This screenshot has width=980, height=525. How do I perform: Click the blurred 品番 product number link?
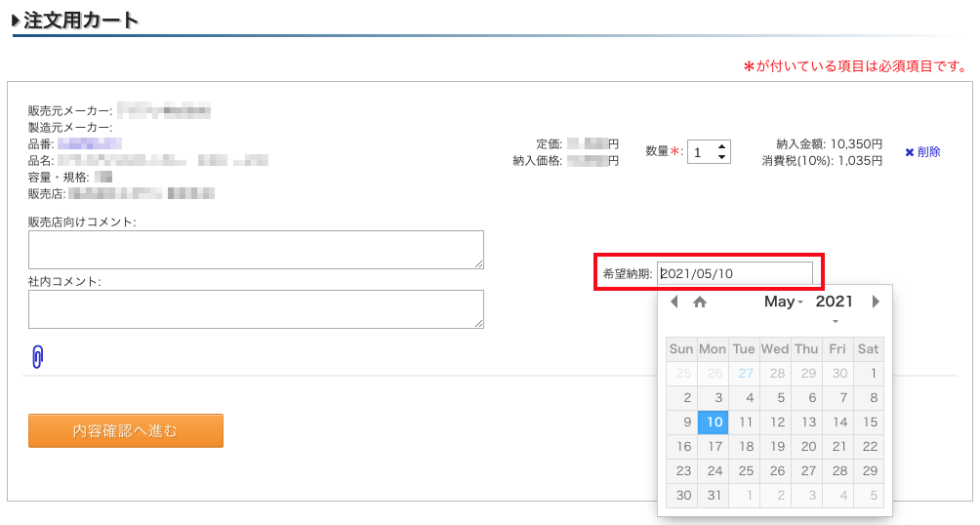pos(90,143)
